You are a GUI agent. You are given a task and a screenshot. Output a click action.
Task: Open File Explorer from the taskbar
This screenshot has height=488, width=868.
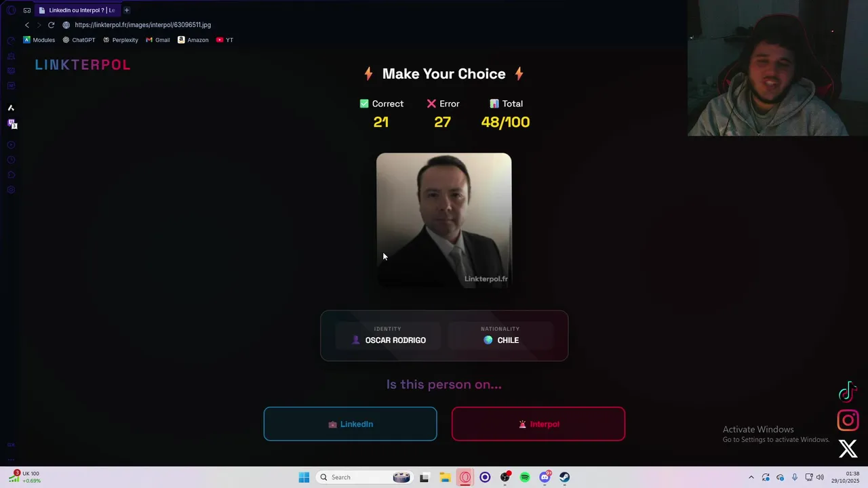[x=445, y=477]
